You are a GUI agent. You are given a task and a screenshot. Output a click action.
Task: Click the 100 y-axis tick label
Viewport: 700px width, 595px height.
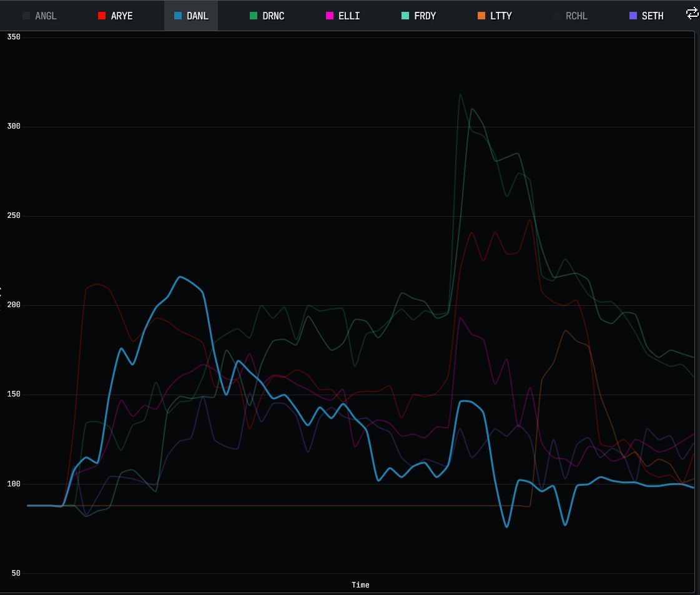point(14,484)
